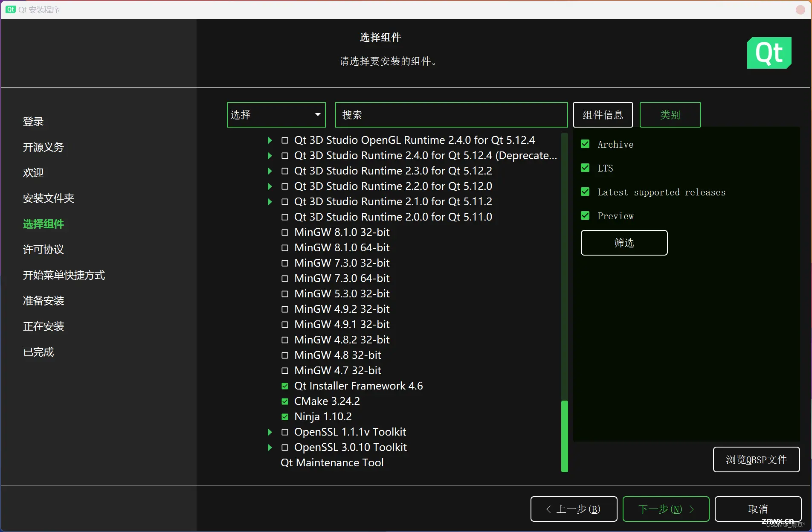This screenshot has width=812, height=532.
Task: Check MinGW 4.9.1 32-bit checkbox
Action: tap(285, 325)
